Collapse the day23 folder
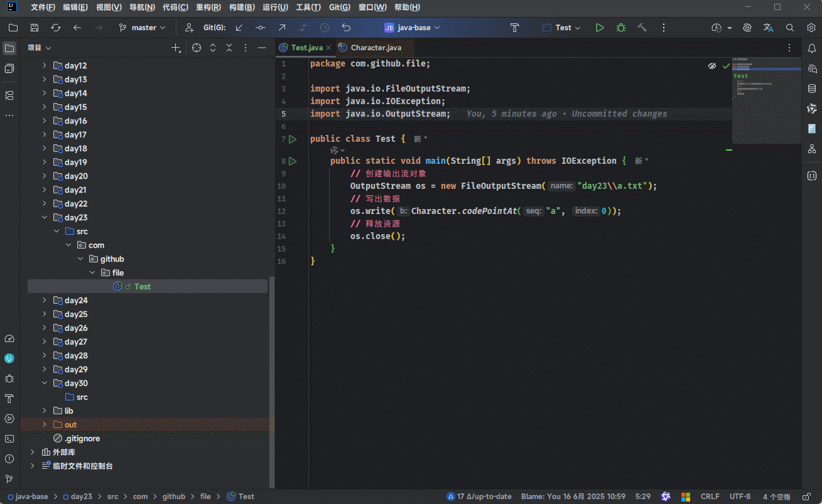Image resolution: width=822 pixels, height=504 pixels. (x=45, y=217)
